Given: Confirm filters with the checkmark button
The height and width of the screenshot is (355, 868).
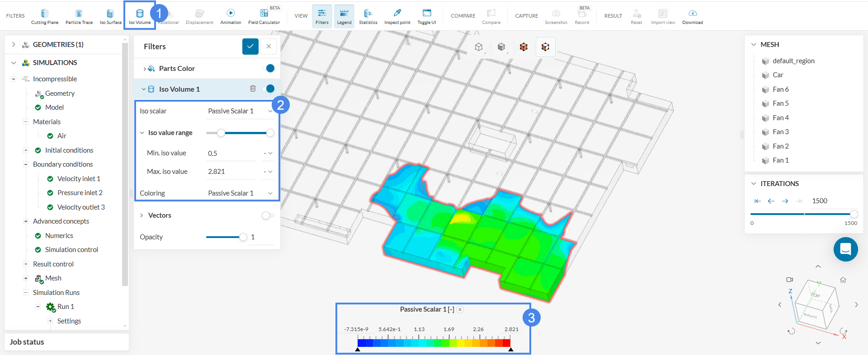Looking at the screenshot, I should click(x=250, y=47).
